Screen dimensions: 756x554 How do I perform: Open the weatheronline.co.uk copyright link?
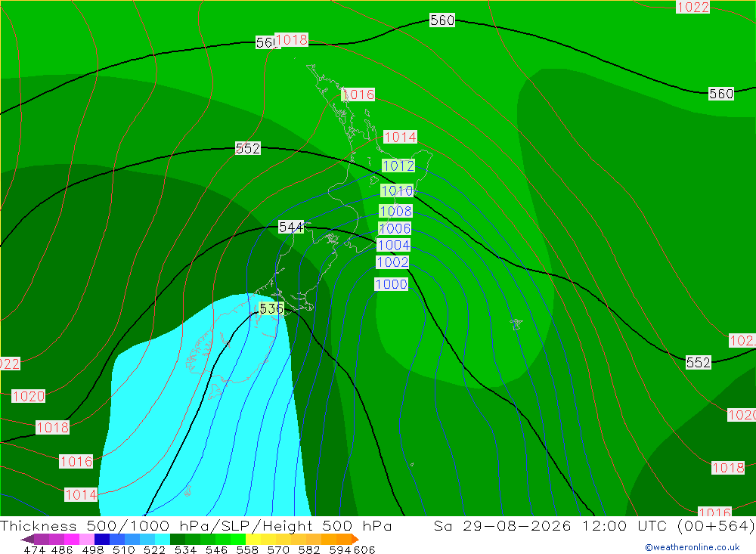[692, 547]
